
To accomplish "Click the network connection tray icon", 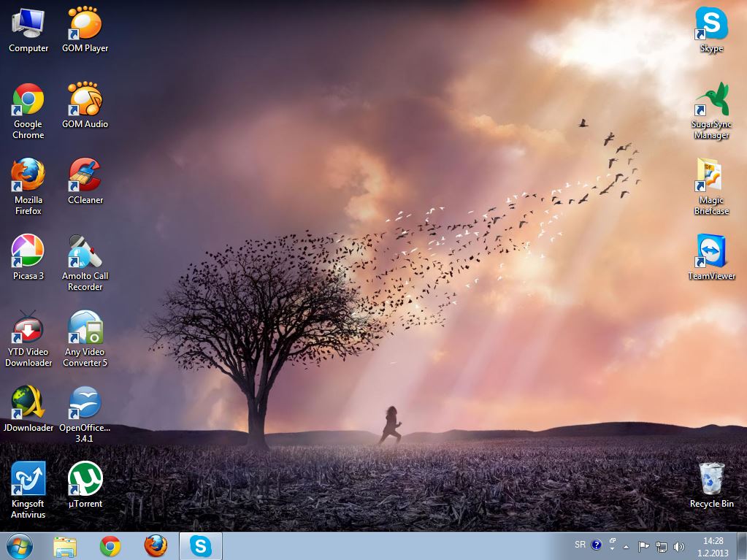I will click(x=662, y=547).
